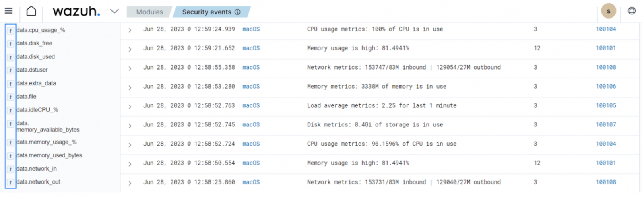Image resolution: width=644 pixels, height=198 pixels.
Task: Go to the home icon
Action: tap(31, 11)
